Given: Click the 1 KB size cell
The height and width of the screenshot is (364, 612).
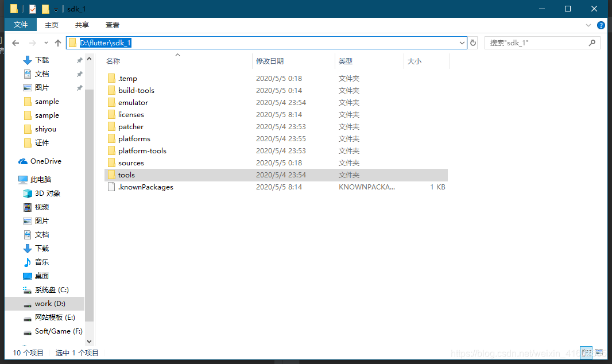Looking at the screenshot, I should (437, 187).
